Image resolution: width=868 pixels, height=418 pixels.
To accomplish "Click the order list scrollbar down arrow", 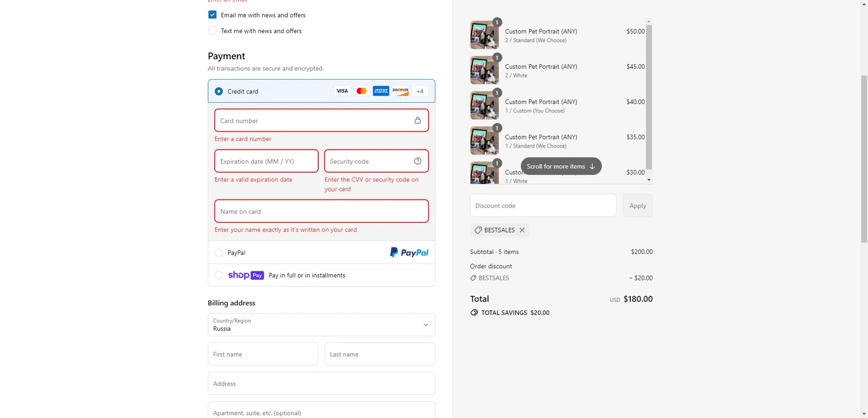I will (649, 180).
